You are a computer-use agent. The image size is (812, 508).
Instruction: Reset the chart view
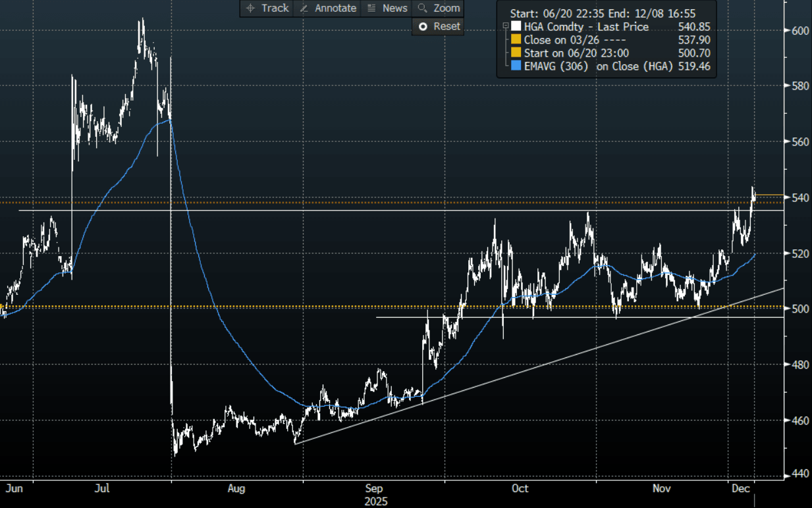click(x=439, y=26)
